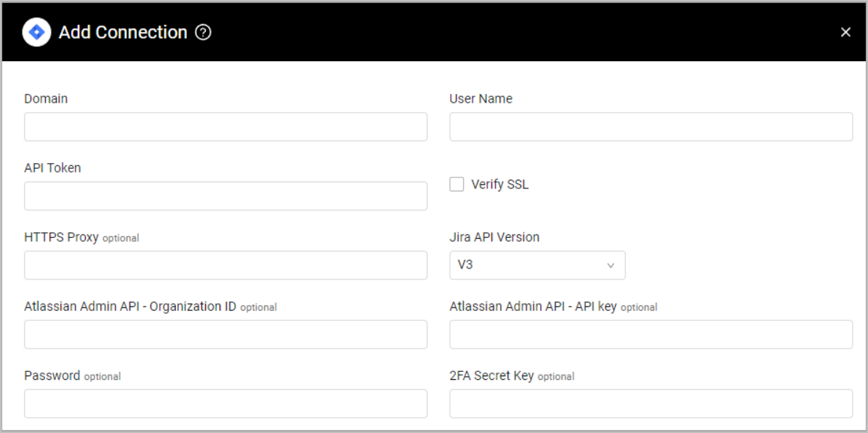The height and width of the screenshot is (433, 868).
Task: Click the HTTPS Proxy label
Action: click(x=62, y=237)
